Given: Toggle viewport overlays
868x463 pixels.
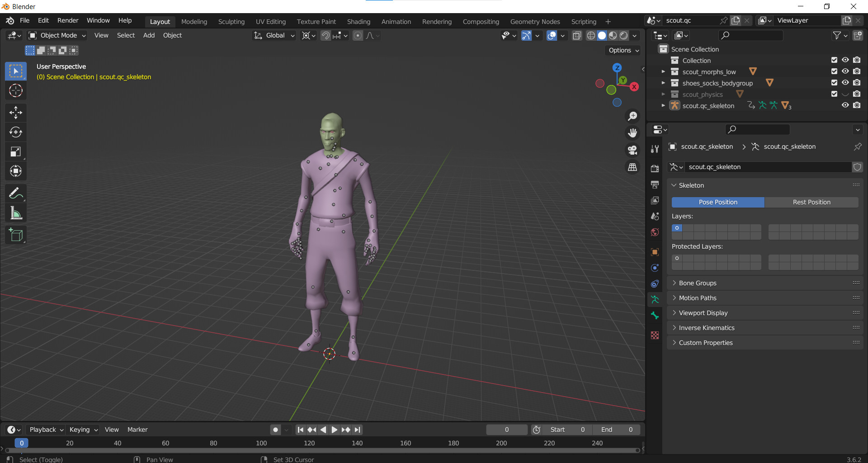Looking at the screenshot, I should (552, 36).
